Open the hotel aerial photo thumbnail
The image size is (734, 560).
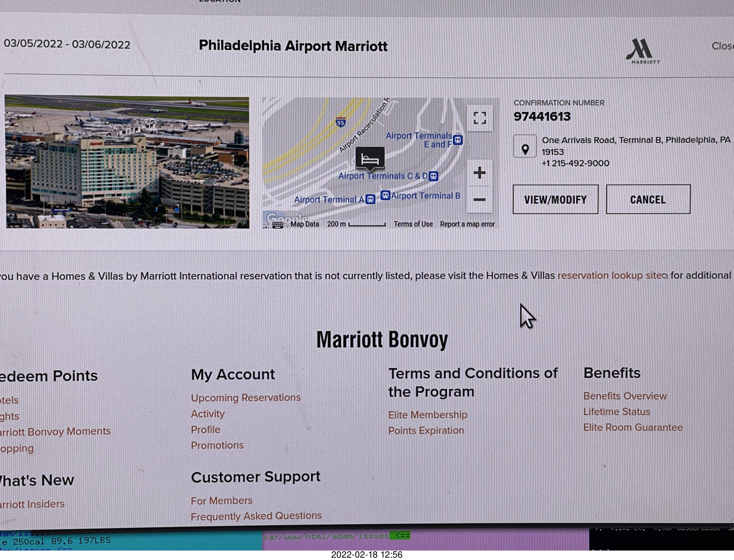127,162
